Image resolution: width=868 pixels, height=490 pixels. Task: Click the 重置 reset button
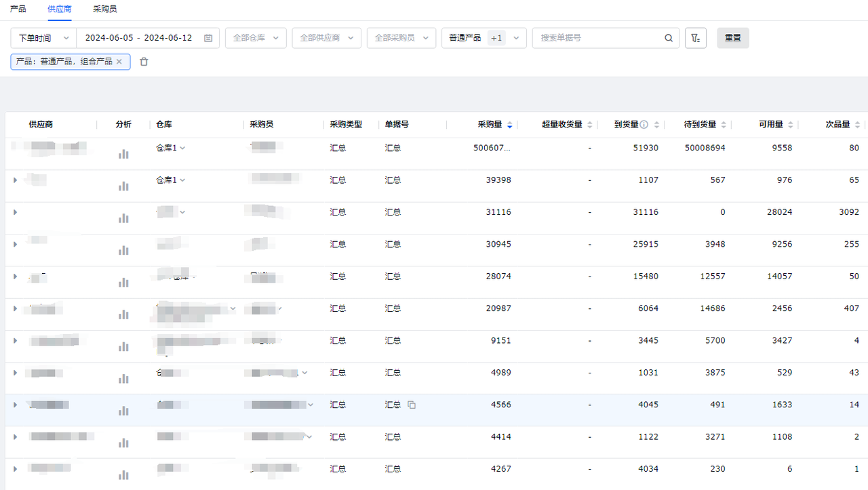[x=733, y=38]
